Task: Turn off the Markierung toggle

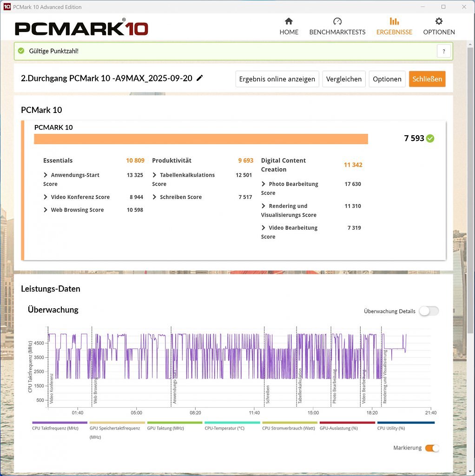Action: [x=432, y=448]
